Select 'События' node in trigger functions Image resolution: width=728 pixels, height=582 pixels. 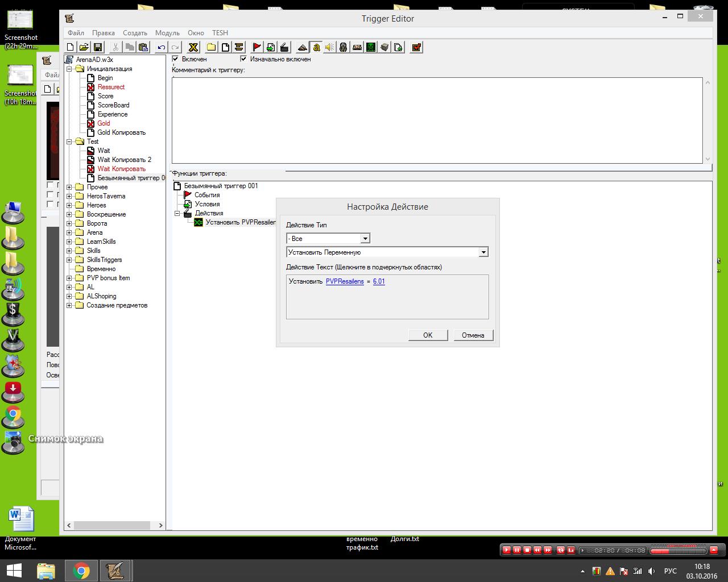coord(207,195)
